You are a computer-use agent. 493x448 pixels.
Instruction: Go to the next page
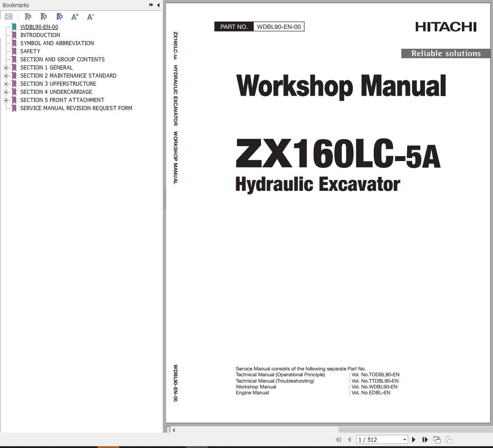click(x=414, y=439)
